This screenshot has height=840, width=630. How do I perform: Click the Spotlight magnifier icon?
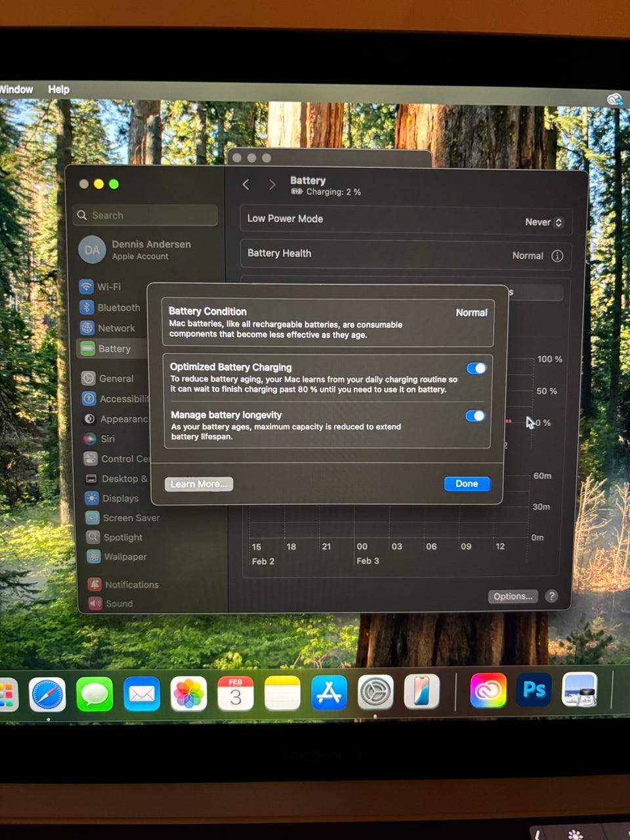tap(93, 537)
